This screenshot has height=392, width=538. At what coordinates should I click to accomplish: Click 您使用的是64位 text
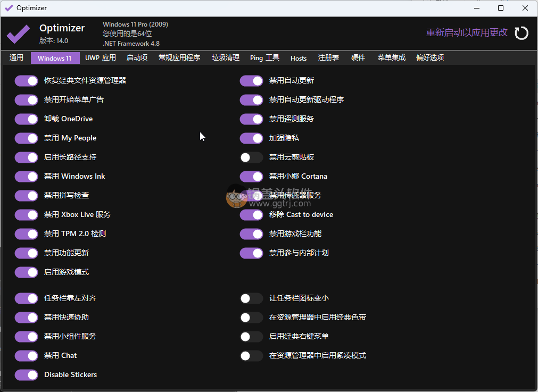(127, 34)
